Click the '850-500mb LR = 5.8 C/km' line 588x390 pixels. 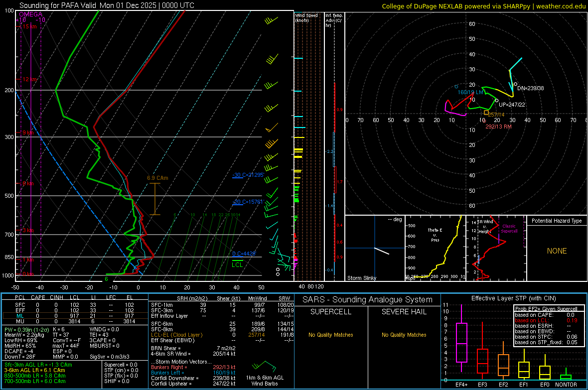click(x=35, y=376)
